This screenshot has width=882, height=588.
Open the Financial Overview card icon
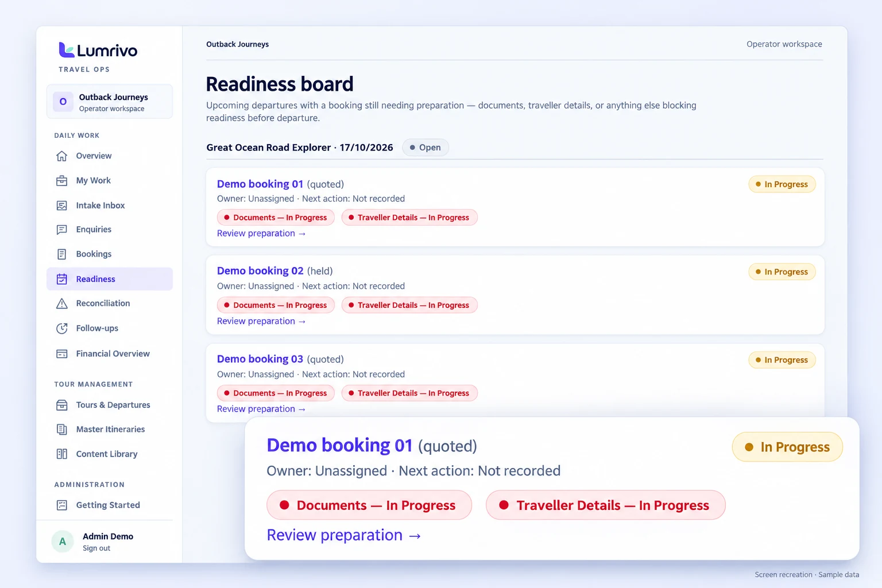[x=62, y=354]
